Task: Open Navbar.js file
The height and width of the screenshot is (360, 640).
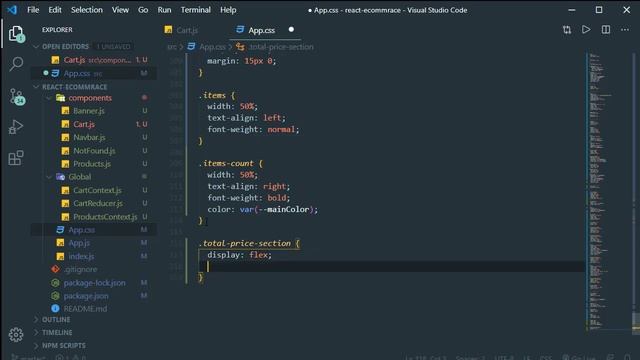Action: (x=89, y=138)
